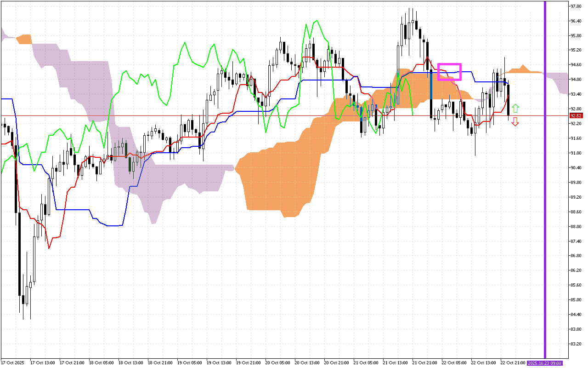This screenshot has height=368, width=588.
Task: Click the red down arrow marker
Action: coord(515,121)
